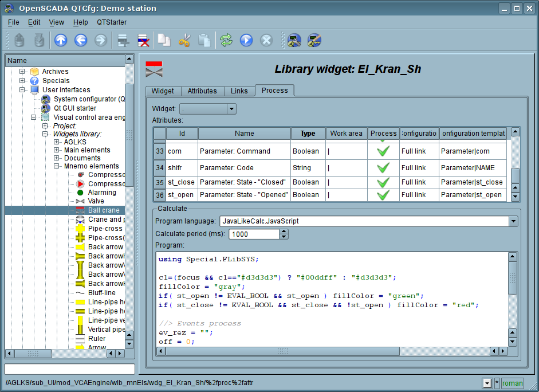This screenshot has height=392, width=539.
Task: Open the Program language dropdown
Action: 513,221
